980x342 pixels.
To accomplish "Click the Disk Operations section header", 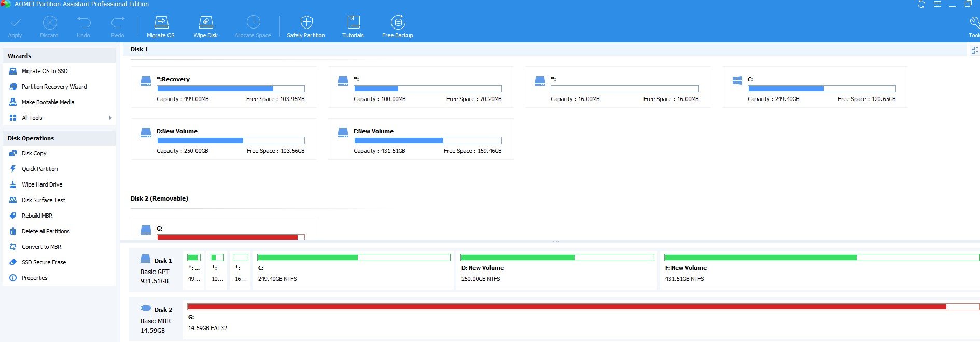I will point(59,138).
